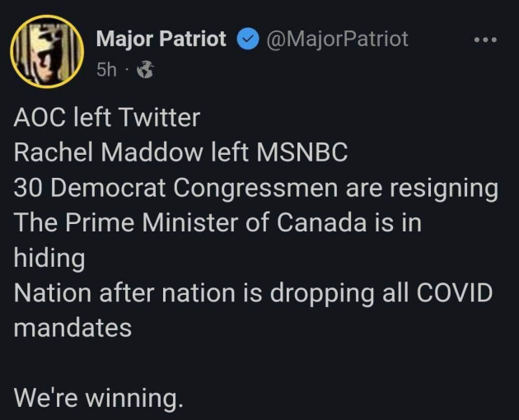Select the "AOC left Twitter" line
This screenshot has width=519, height=420.
tap(107, 118)
